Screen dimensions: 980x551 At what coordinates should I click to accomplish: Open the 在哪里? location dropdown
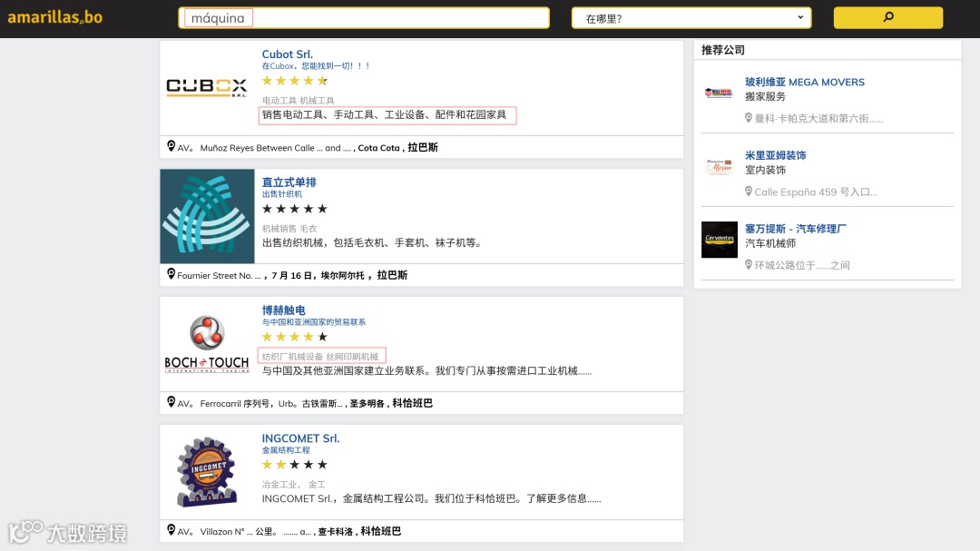(x=691, y=18)
